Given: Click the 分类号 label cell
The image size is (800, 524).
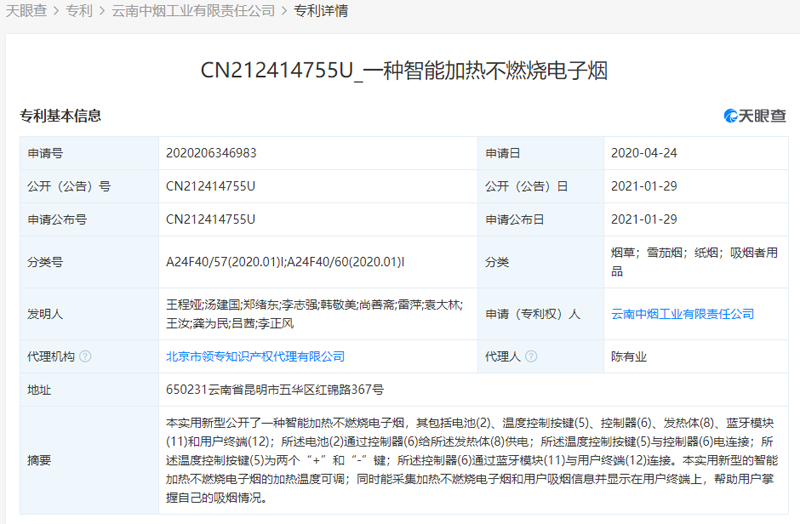Looking at the screenshot, I should [x=89, y=262].
